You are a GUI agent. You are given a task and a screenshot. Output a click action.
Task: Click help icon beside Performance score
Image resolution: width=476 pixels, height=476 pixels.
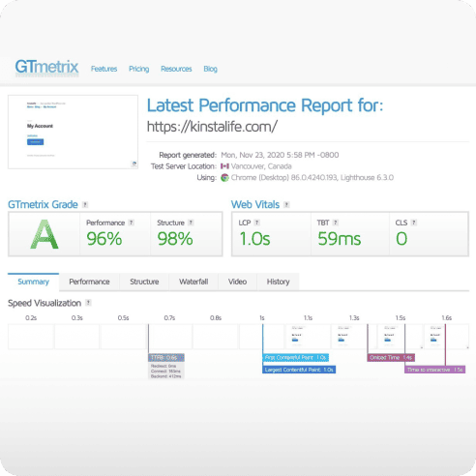point(131,223)
